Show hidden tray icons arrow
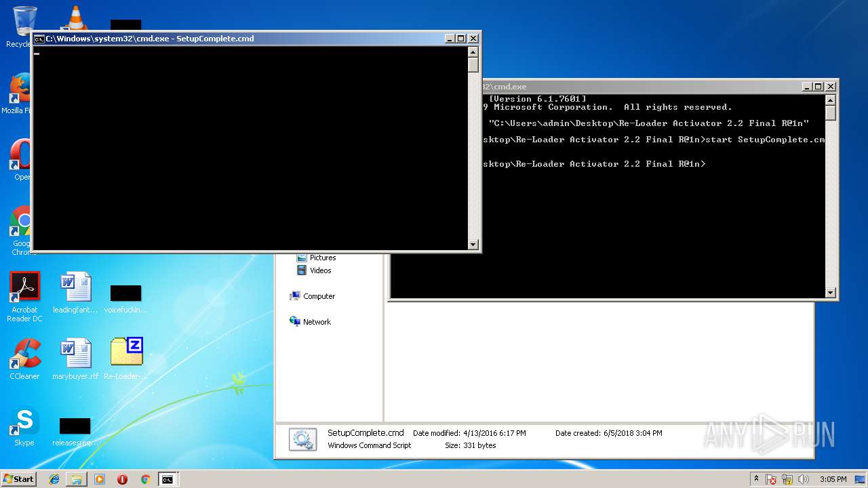 point(756,479)
